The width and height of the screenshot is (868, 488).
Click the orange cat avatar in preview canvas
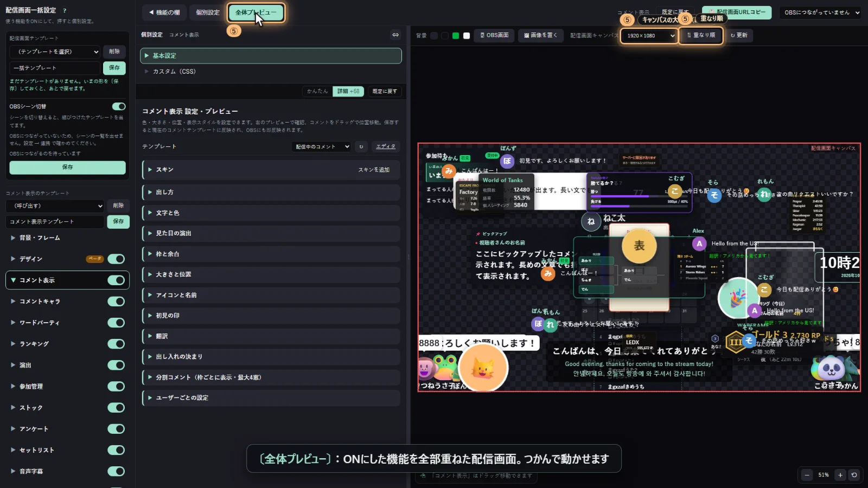pos(483,368)
